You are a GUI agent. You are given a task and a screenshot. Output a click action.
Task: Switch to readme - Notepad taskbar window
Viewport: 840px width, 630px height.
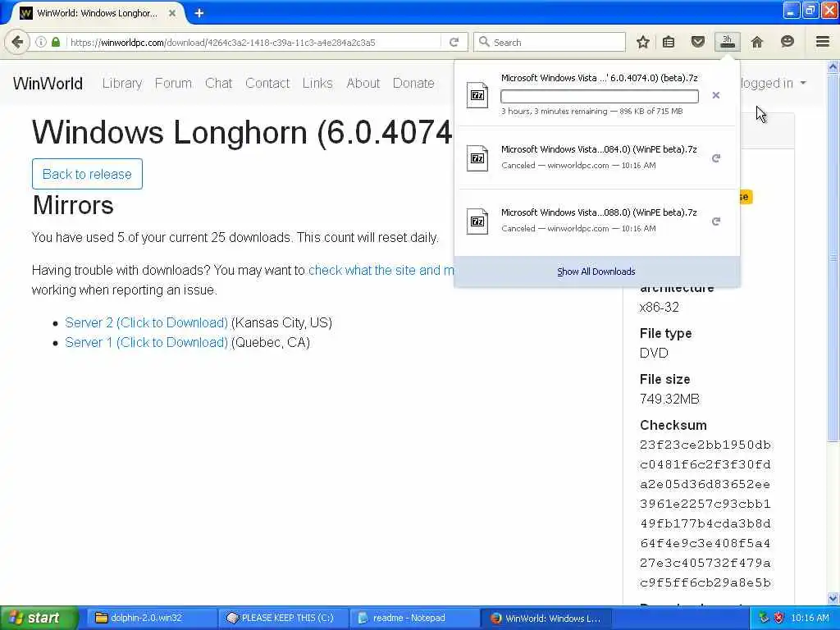[x=414, y=618]
